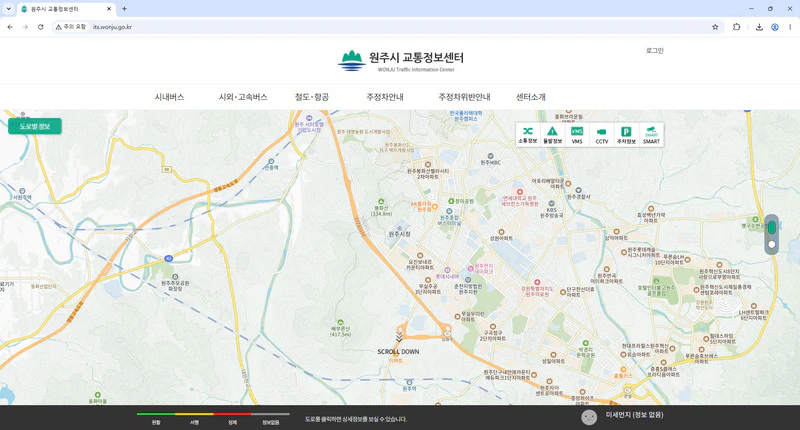Click the 홈플러스 map label
800x430 pixels.
[623, 375]
